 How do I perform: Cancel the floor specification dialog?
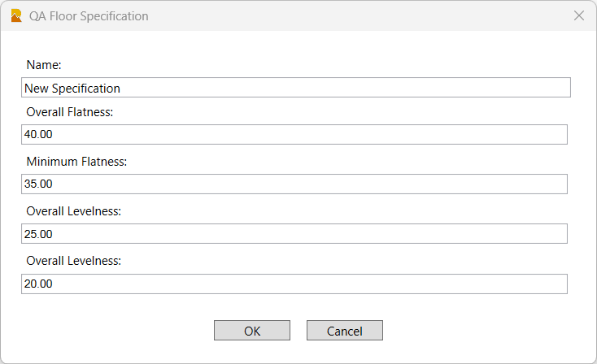point(344,331)
